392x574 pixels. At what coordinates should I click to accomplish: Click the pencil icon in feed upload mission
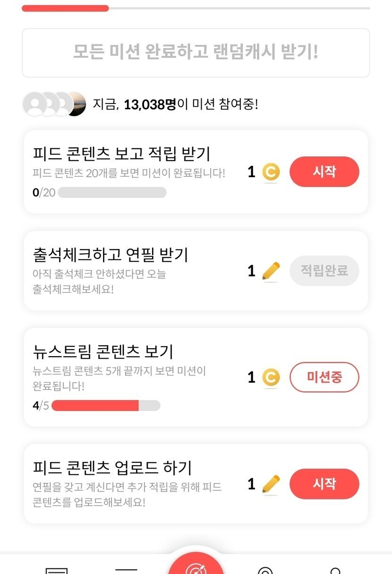point(271,484)
